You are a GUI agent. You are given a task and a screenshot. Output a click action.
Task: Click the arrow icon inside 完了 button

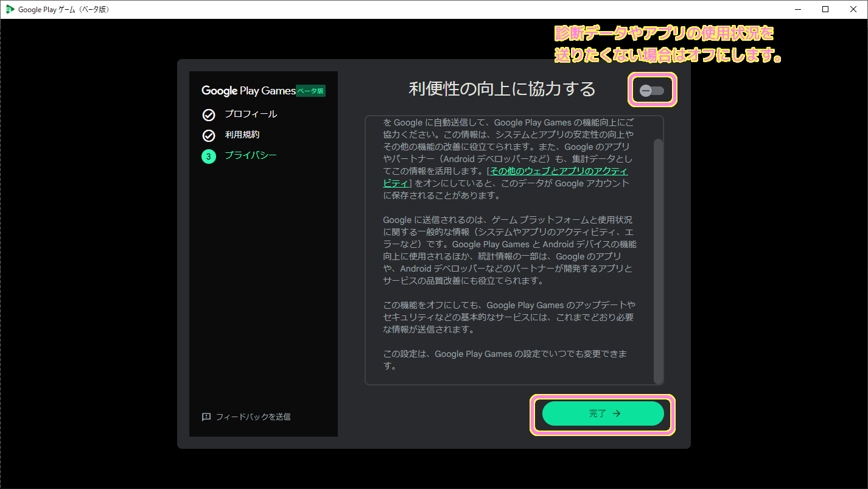tap(617, 413)
